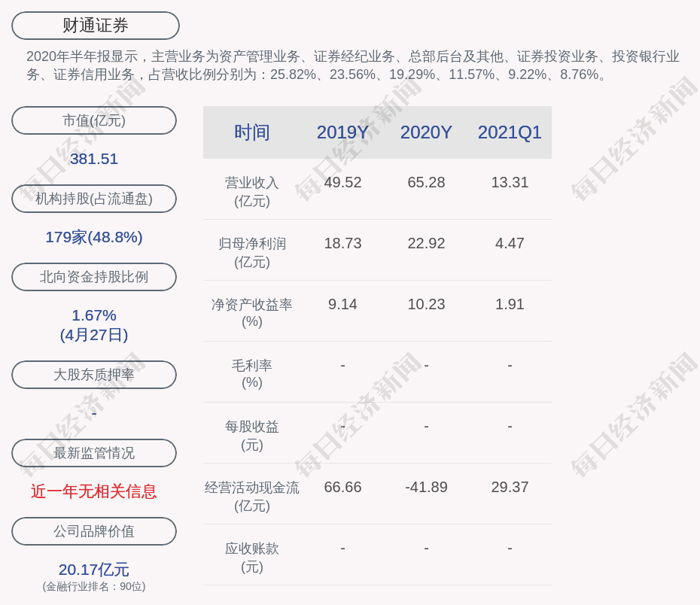Click revenue value 13.31
The width and height of the screenshot is (700, 605).
pyautogui.click(x=510, y=183)
